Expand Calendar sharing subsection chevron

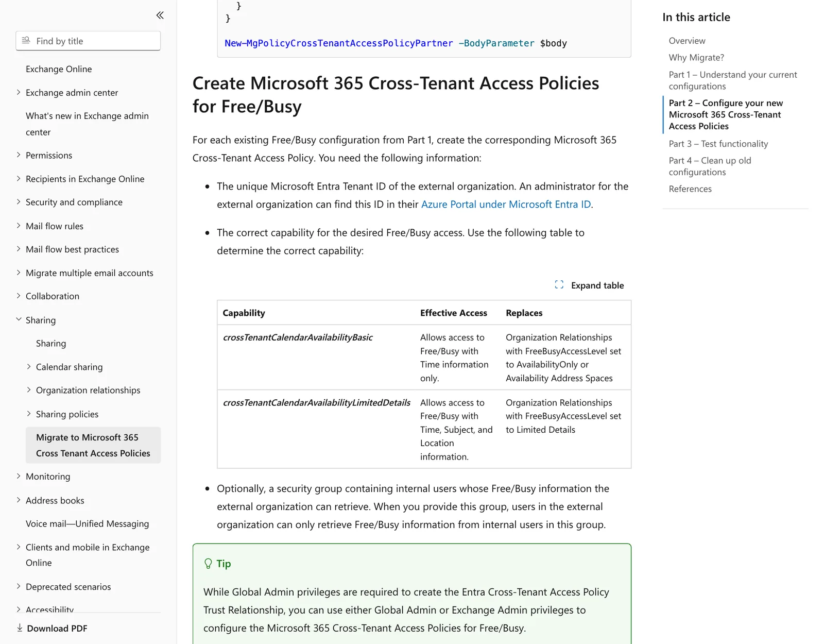29,366
